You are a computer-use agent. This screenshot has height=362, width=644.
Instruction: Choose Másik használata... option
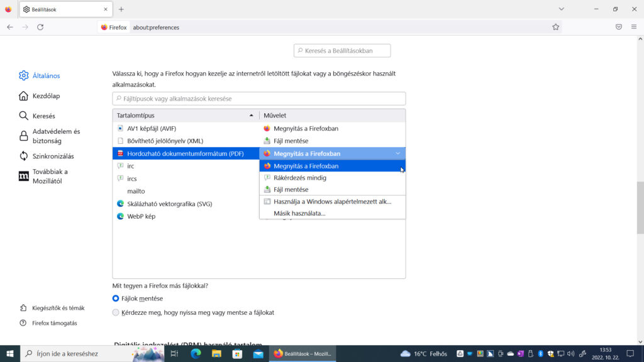tap(332, 213)
